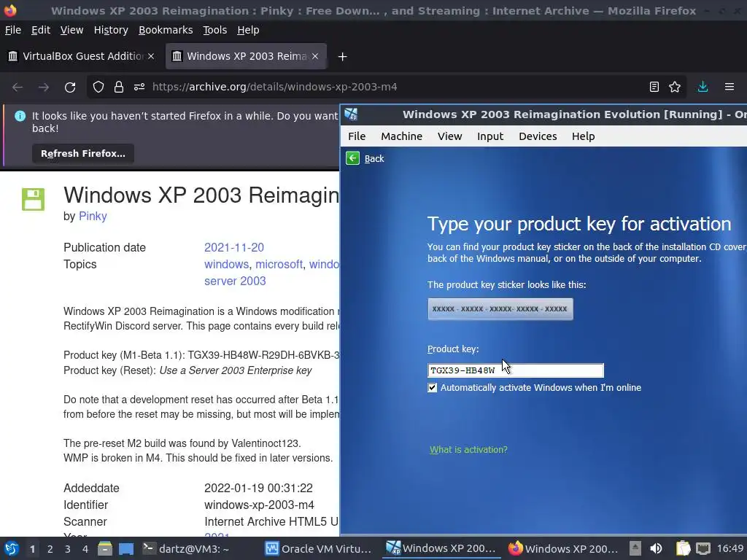
Task: Switch to workspace 2 in pager
Action: click(x=50, y=549)
